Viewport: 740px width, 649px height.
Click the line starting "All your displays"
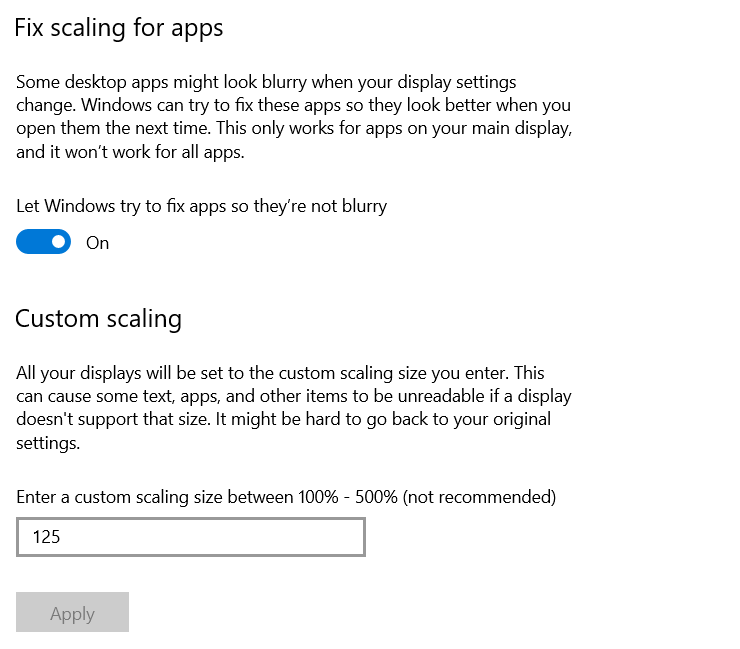tap(280, 373)
